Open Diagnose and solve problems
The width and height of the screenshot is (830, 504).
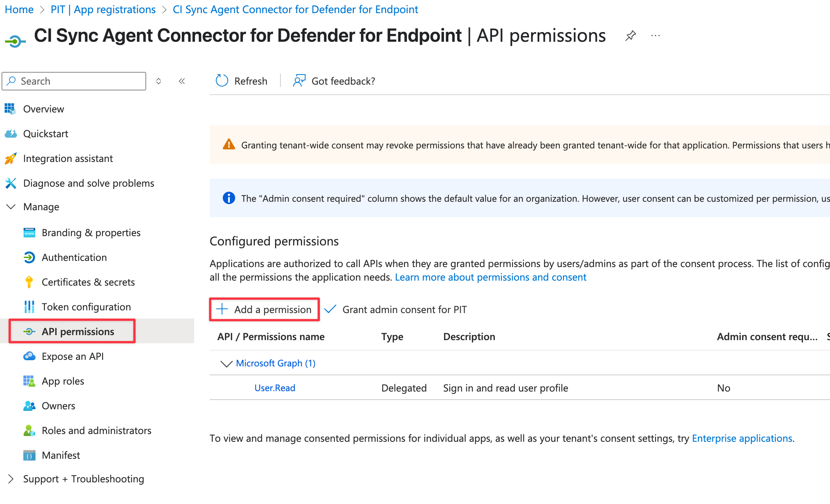click(89, 183)
